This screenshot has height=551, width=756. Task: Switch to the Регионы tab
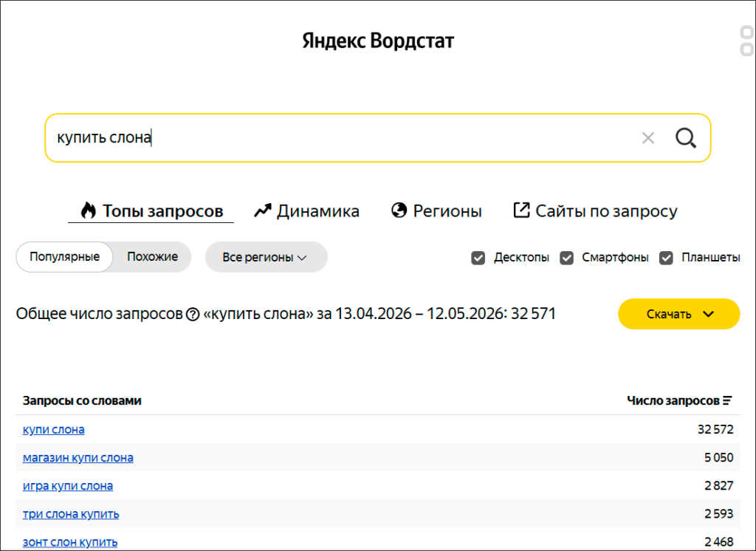436,211
